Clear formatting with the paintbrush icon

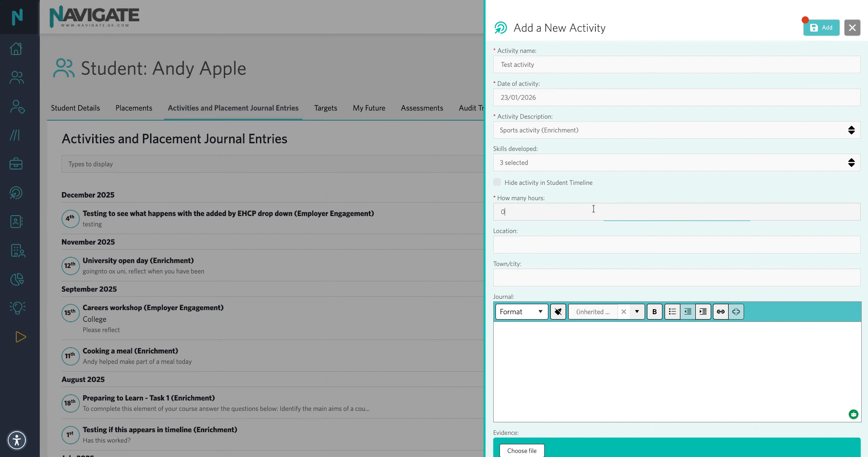[558, 311]
